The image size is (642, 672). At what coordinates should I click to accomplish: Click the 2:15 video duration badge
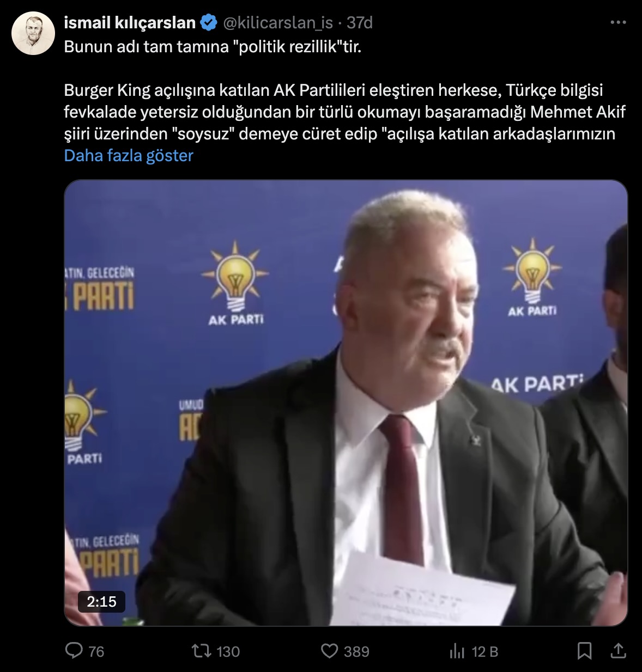coord(101,602)
